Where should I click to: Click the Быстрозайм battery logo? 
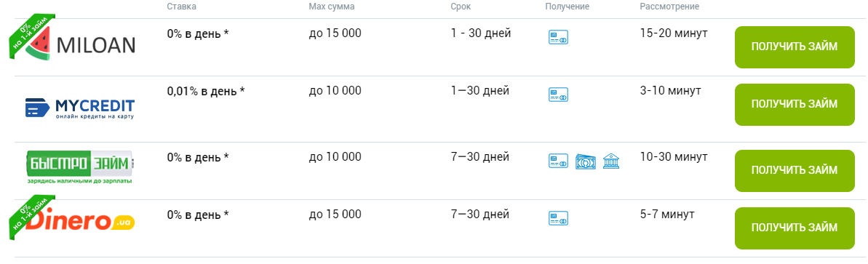tap(81, 167)
